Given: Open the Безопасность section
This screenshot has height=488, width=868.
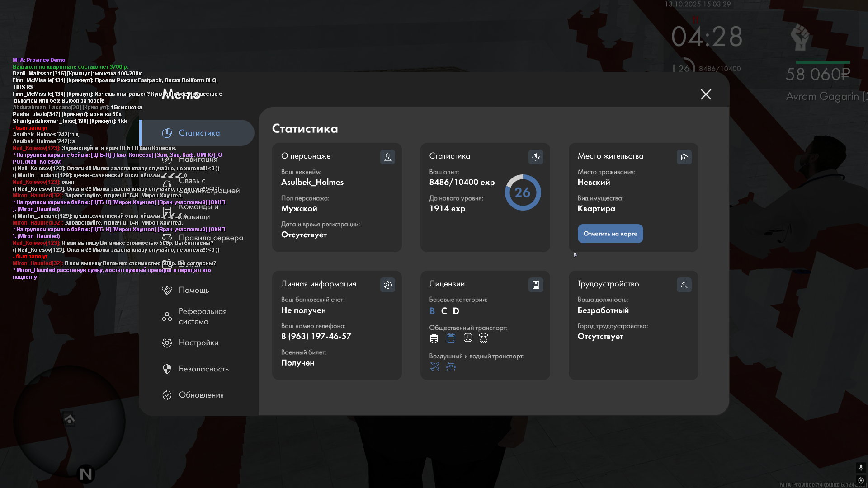Looking at the screenshot, I should tap(203, 369).
